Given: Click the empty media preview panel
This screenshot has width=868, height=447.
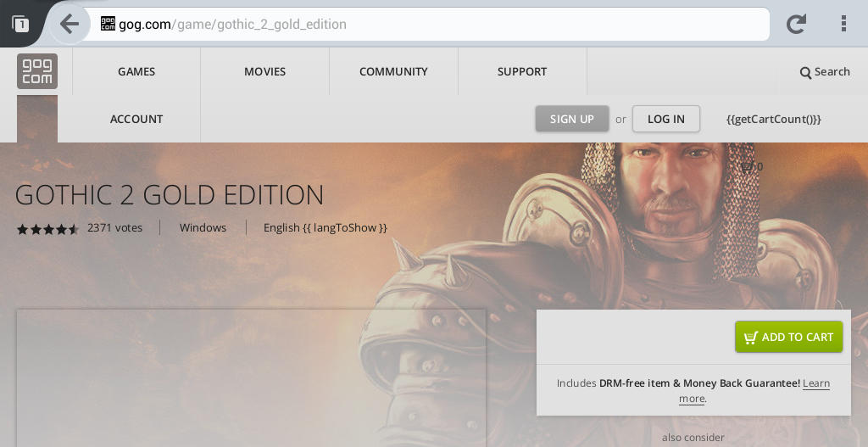Looking at the screenshot, I should click(251, 378).
